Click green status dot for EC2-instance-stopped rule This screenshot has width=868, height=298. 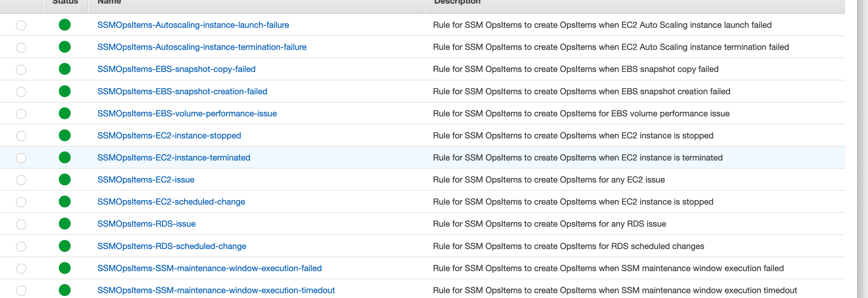pyautogui.click(x=65, y=135)
